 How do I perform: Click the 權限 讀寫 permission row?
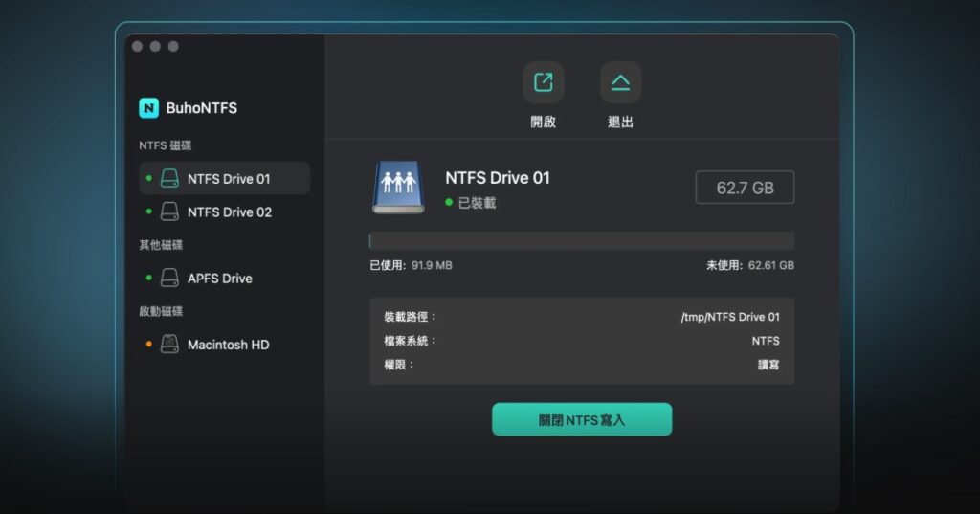[x=581, y=365]
